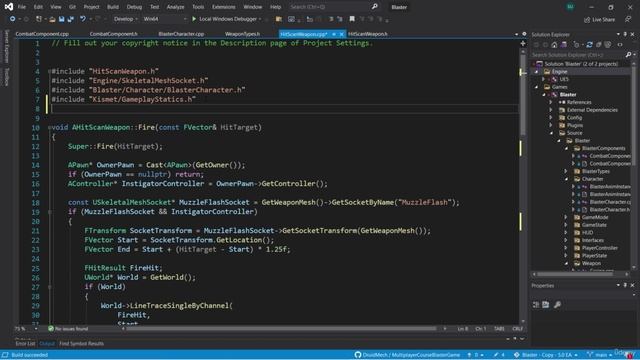Open the Develop configuration dropdown

pyautogui.click(x=125, y=19)
